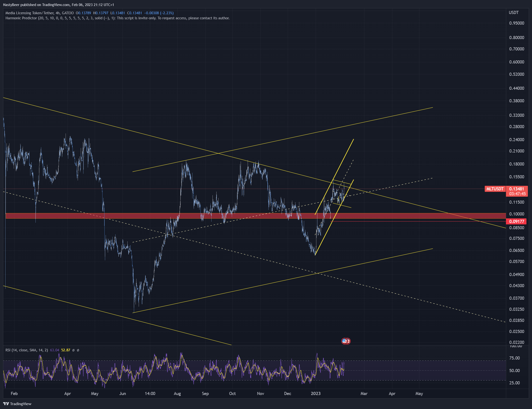532x409 pixels.
Task: Click the Harmonic Predictor indicator legend
Action: pyautogui.click(x=117, y=18)
